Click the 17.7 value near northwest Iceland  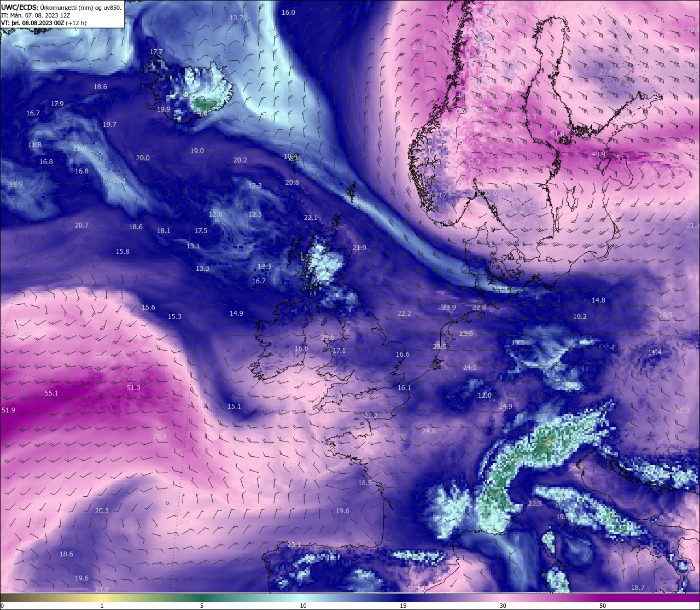(x=156, y=52)
